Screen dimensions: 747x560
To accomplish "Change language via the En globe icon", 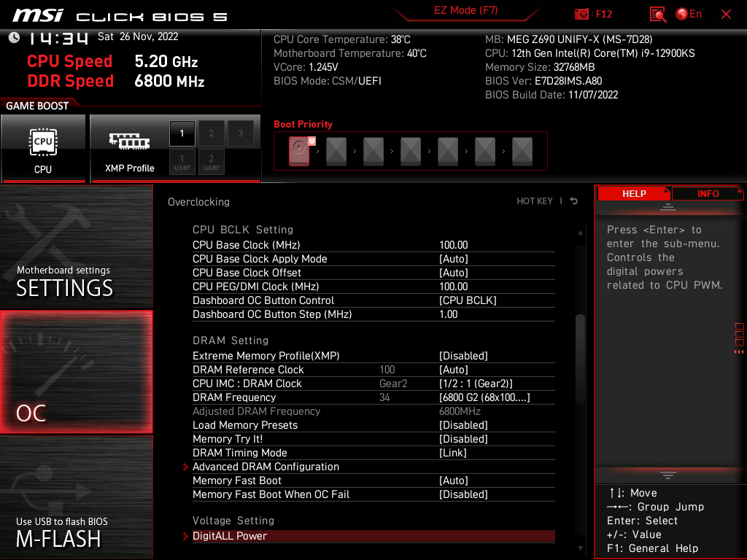I will pyautogui.click(x=689, y=15).
